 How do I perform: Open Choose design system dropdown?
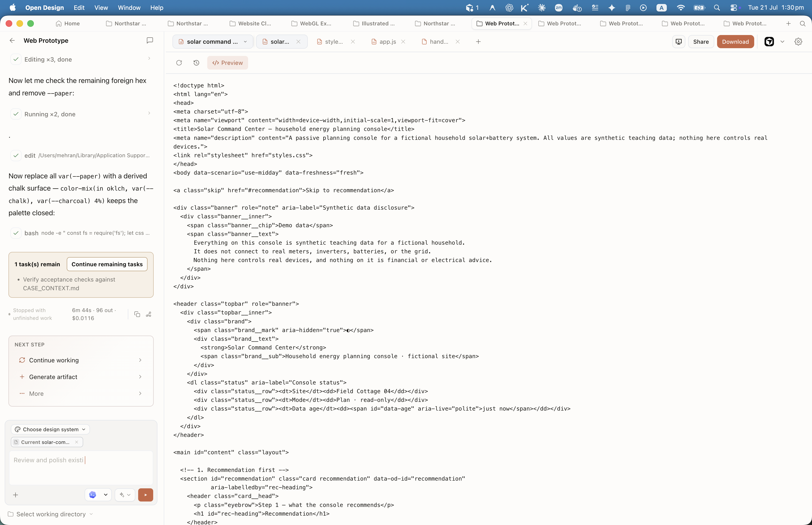[51, 429]
